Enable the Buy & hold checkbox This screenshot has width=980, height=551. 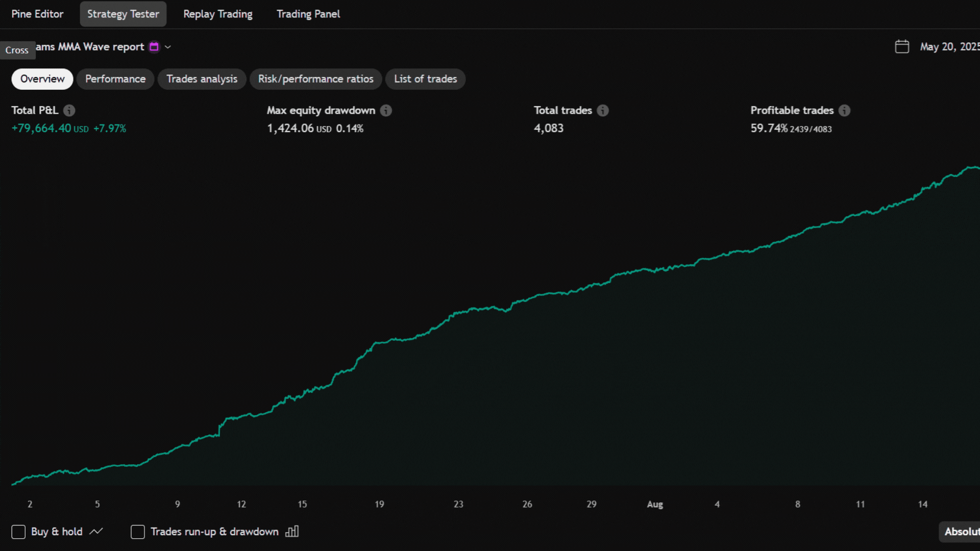tap(18, 532)
